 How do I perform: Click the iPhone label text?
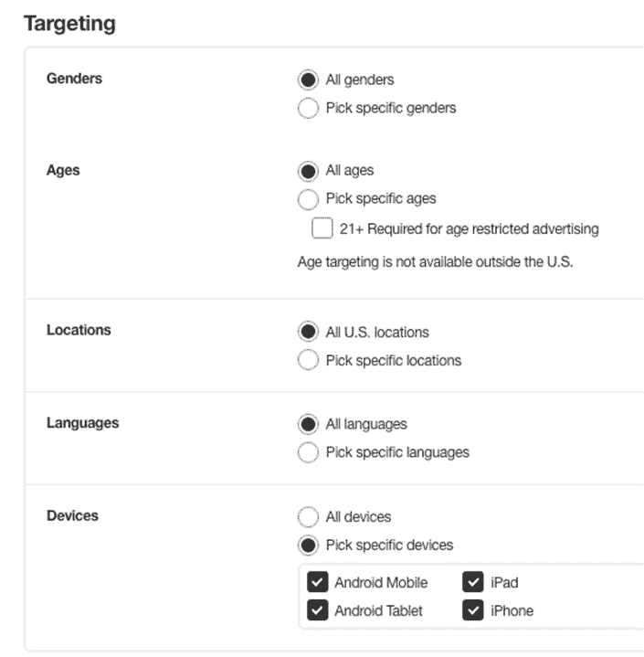(512, 611)
